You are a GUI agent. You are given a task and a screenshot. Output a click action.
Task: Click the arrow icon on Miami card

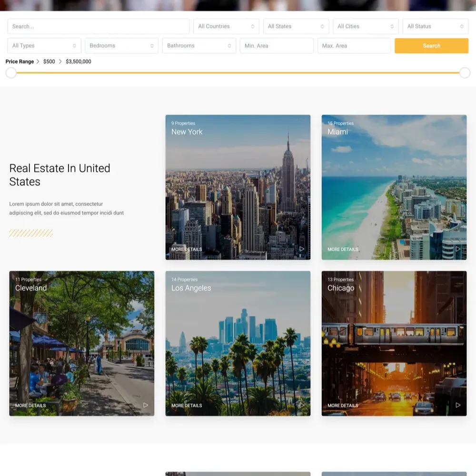pyautogui.click(x=458, y=249)
